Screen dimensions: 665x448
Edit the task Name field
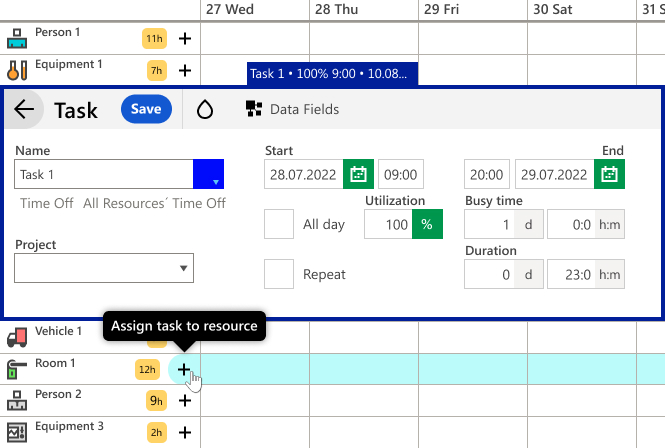click(x=104, y=174)
